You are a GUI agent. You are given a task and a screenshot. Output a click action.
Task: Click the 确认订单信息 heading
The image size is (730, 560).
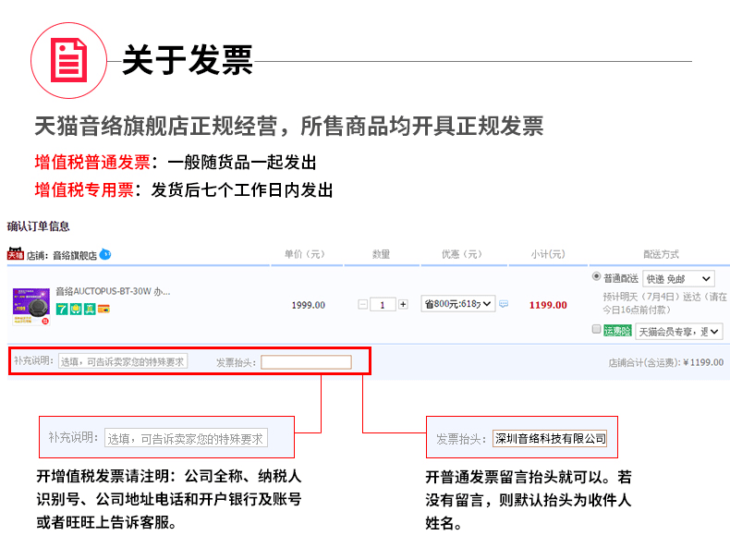(x=38, y=226)
